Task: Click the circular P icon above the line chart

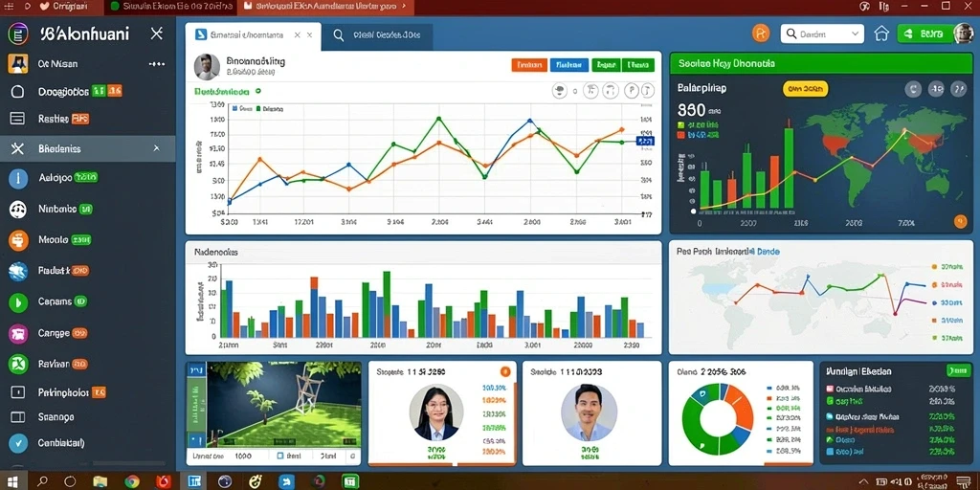Action: (632, 91)
